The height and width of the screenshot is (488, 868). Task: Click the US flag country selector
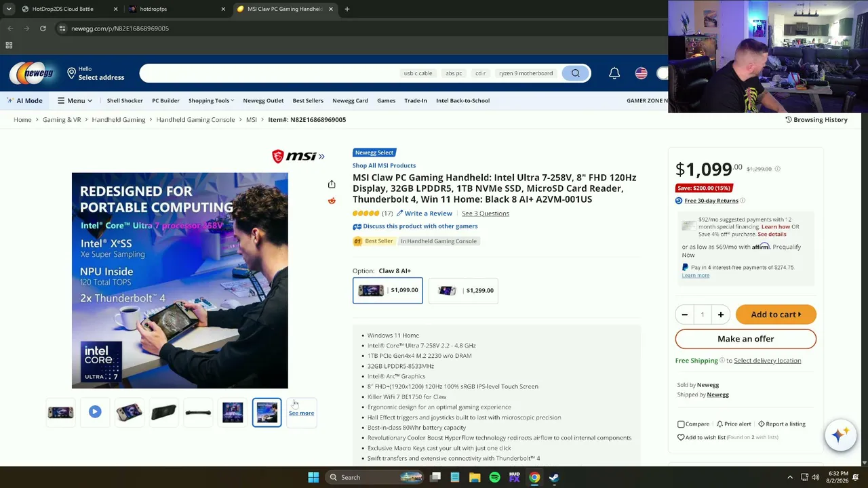pos(641,73)
